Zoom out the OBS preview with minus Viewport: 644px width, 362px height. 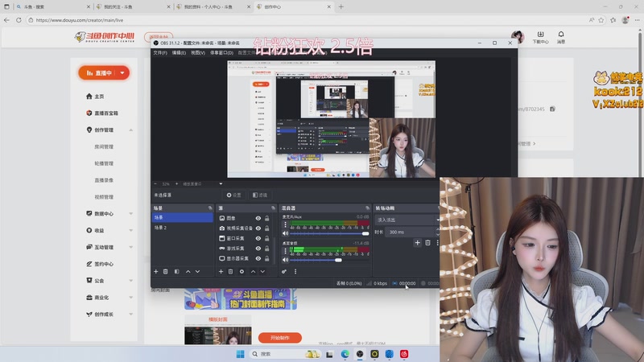155,184
